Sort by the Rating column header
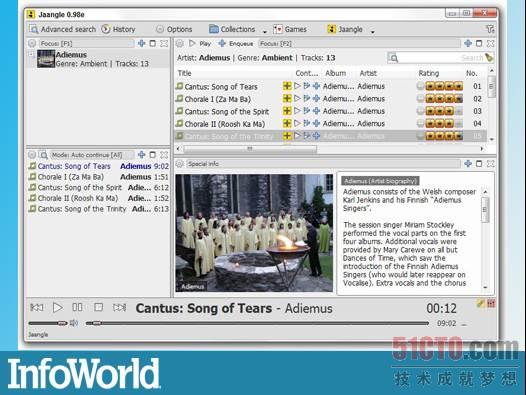The width and height of the screenshot is (526, 395). click(429, 73)
